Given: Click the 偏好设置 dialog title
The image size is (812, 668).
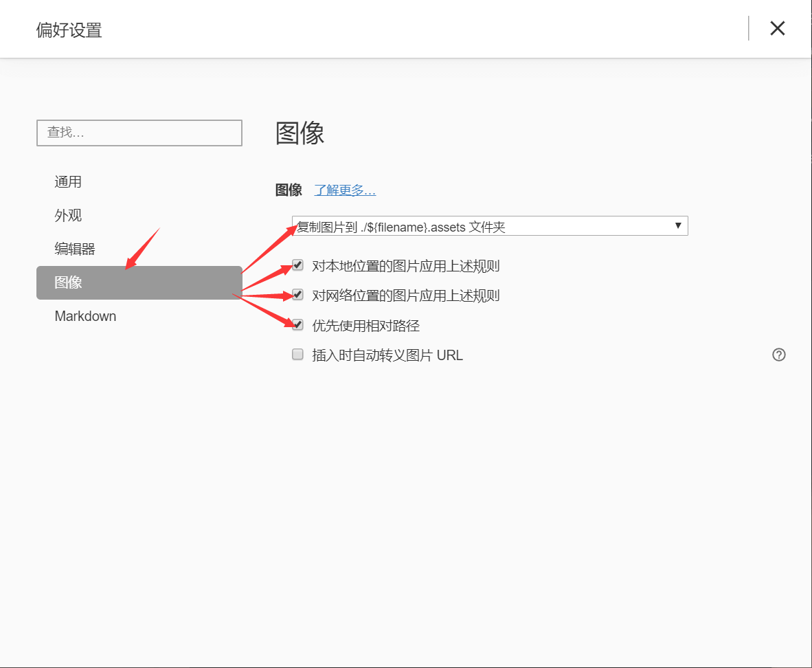Looking at the screenshot, I should coord(69,30).
